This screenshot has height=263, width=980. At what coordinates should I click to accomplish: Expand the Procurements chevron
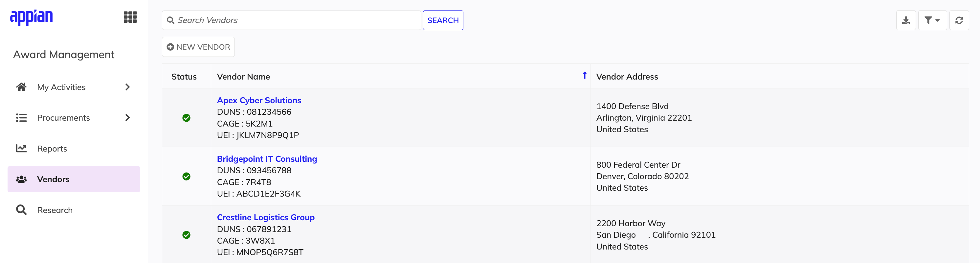coord(127,118)
